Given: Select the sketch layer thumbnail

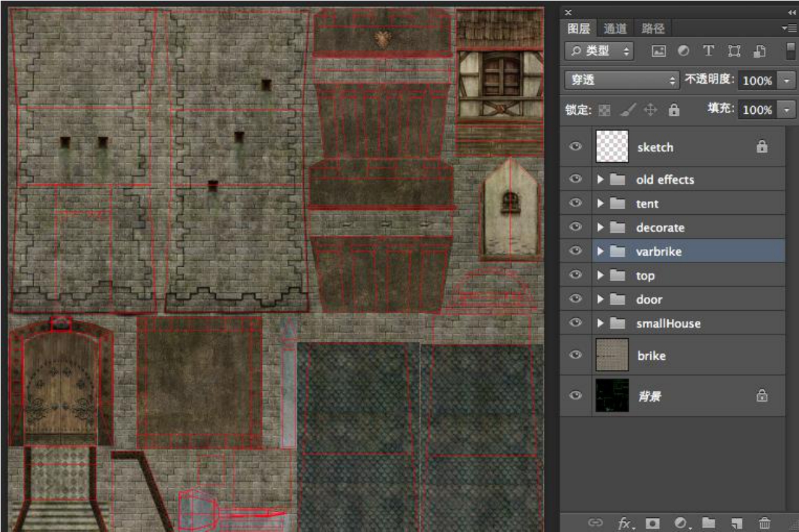Looking at the screenshot, I should pos(612,146).
